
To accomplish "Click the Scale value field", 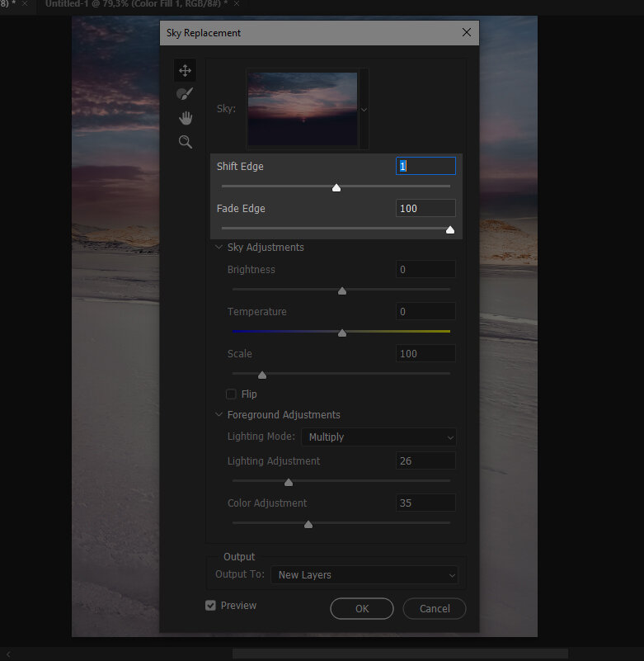I will tap(425, 354).
